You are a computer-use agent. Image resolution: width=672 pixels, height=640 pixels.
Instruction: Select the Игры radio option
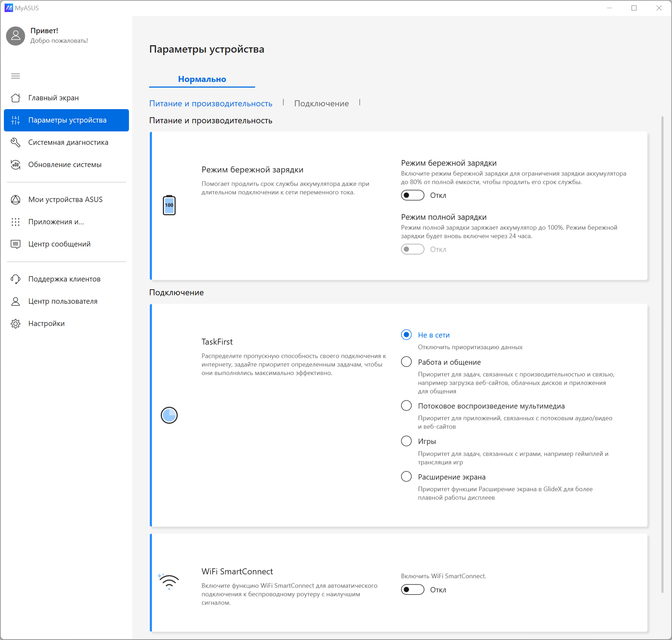click(406, 441)
